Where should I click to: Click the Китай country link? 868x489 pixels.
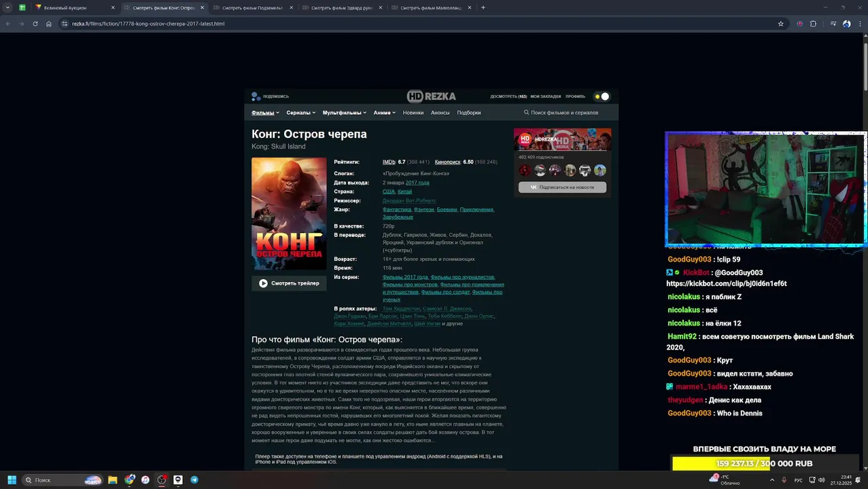(404, 192)
